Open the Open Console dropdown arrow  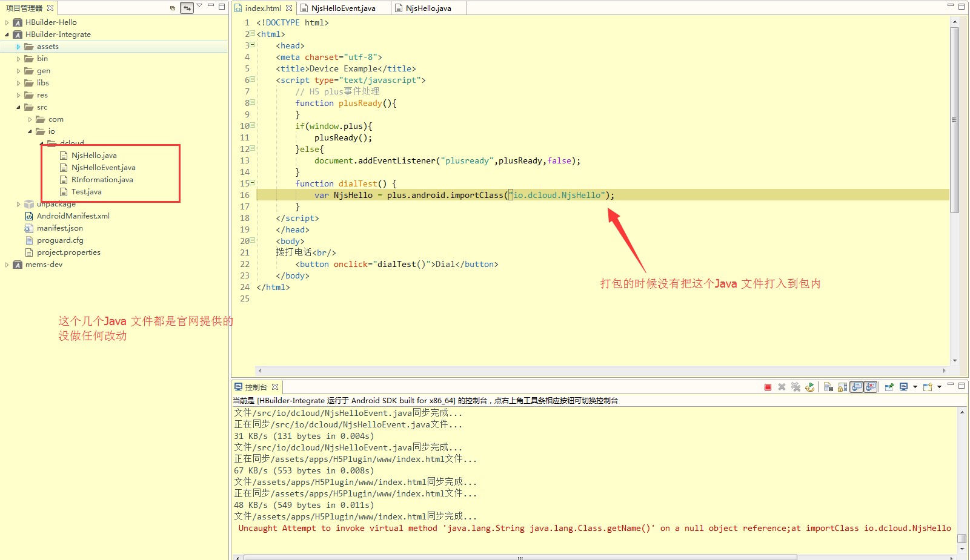click(x=940, y=387)
